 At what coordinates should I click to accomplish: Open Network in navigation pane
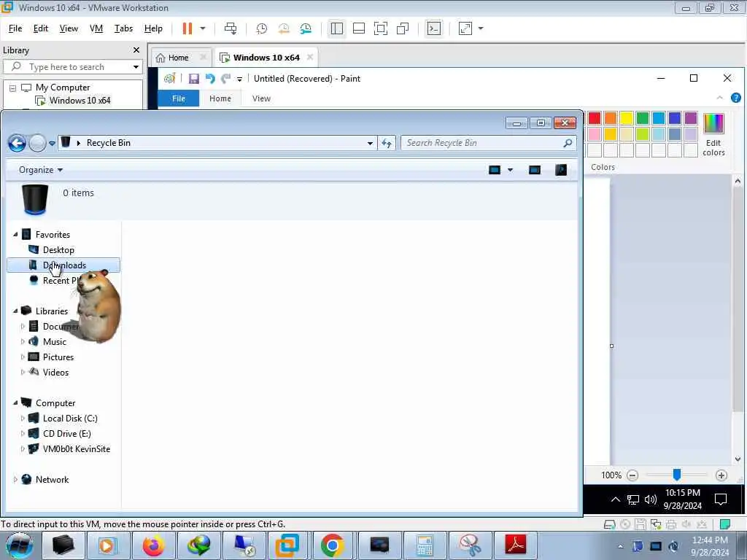click(x=52, y=480)
